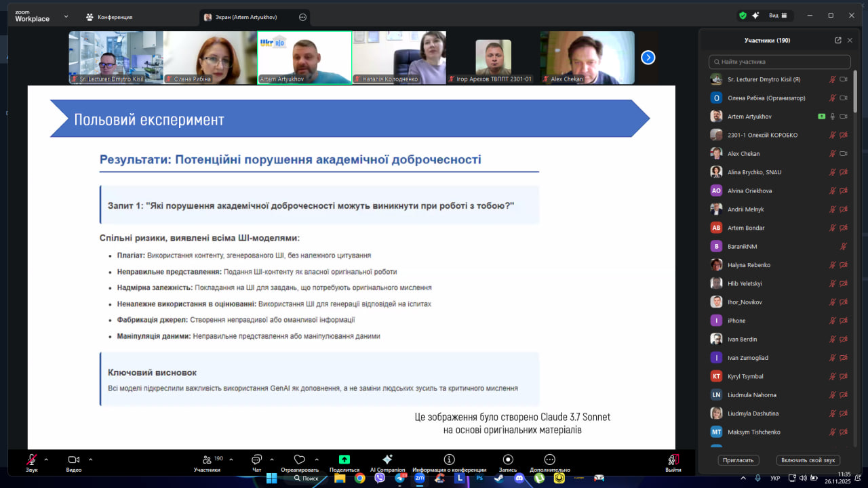Open the Zoom Workplace dropdown chevron
The image size is (868, 488).
[66, 16]
